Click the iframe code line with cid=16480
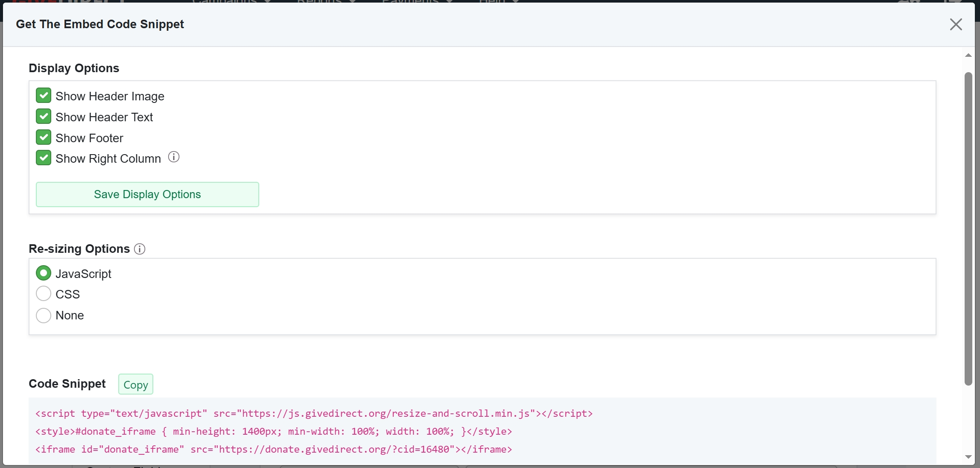This screenshot has height=468, width=980. 273,449
